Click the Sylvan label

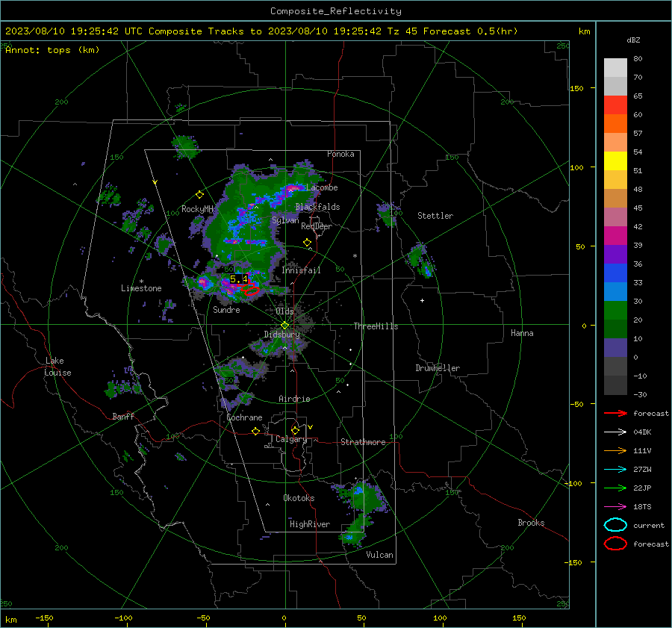point(285,220)
